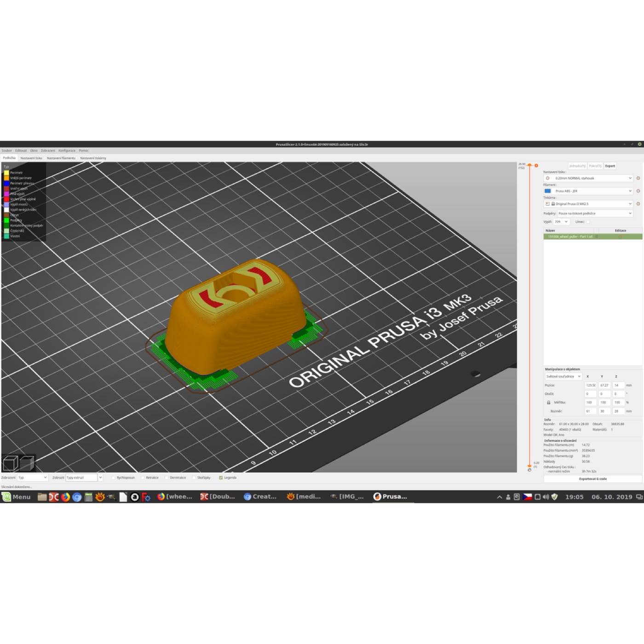Screen dimensions: 644x644
Task: Open the Pomoc menu
Action: (83, 150)
